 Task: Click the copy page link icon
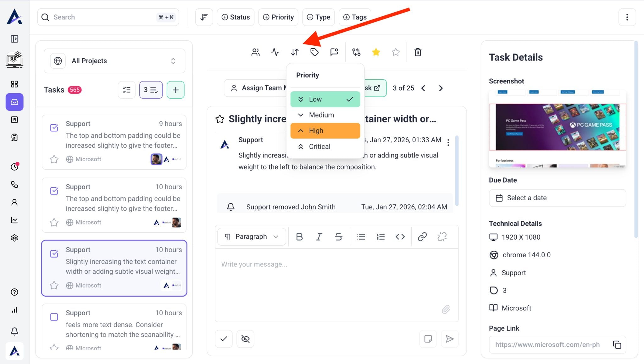[617, 344]
